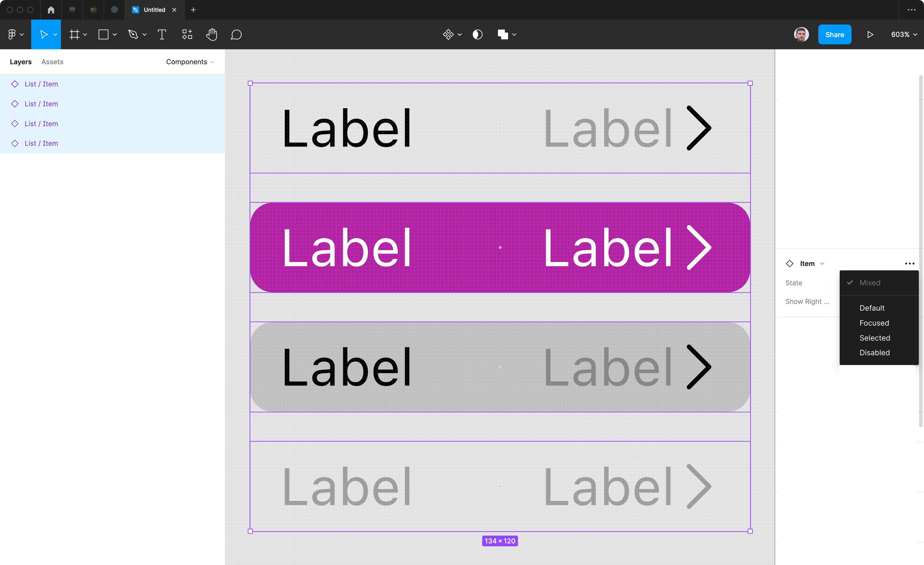This screenshot has width=924, height=565.
Task: Click the Share button
Action: pyautogui.click(x=834, y=35)
